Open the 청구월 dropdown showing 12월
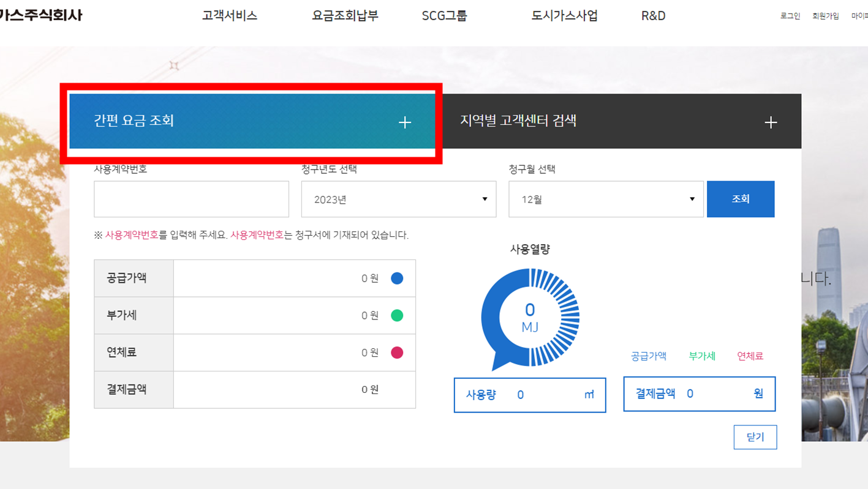Viewport: 868px width, 489px height. point(605,199)
